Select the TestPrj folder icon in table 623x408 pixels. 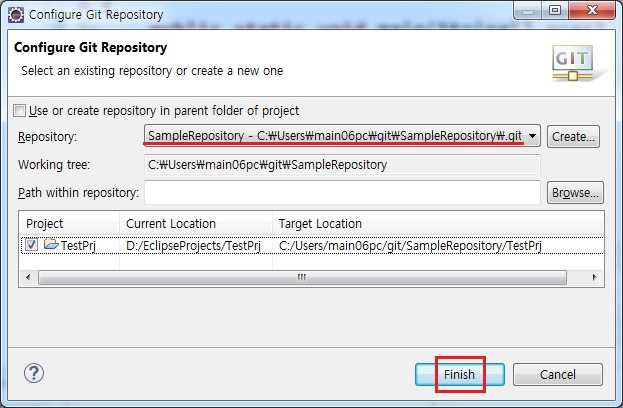point(51,244)
